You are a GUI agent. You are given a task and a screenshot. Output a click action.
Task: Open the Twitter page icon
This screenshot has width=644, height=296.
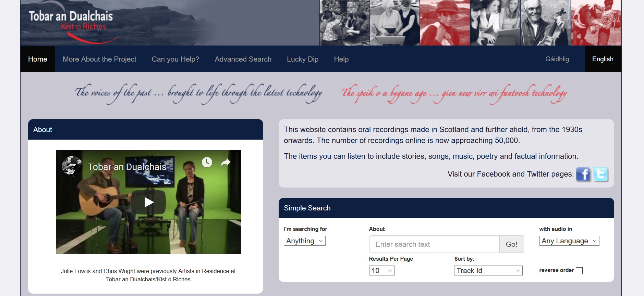point(601,175)
